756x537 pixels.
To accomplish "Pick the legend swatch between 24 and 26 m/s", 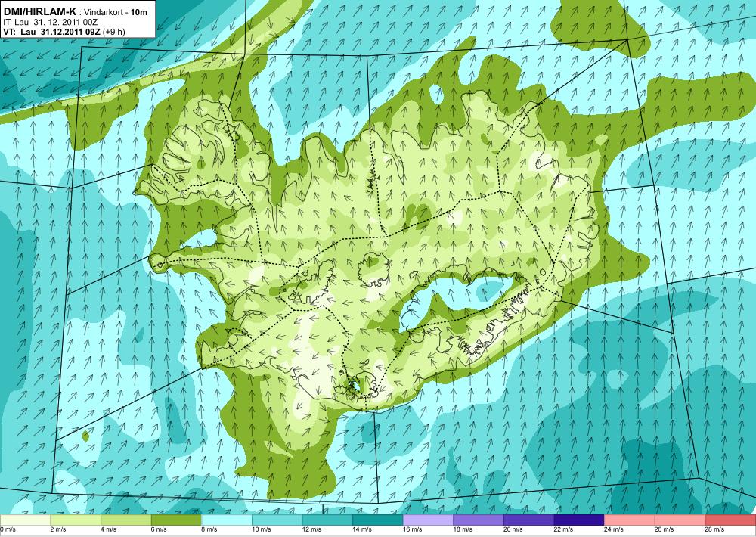I will point(630,520).
